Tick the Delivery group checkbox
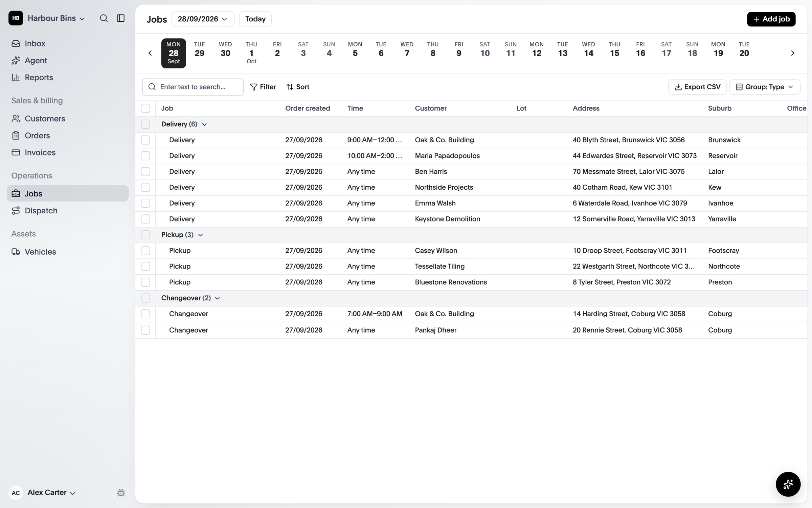This screenshot has width=812, height=508. point(145,124)
